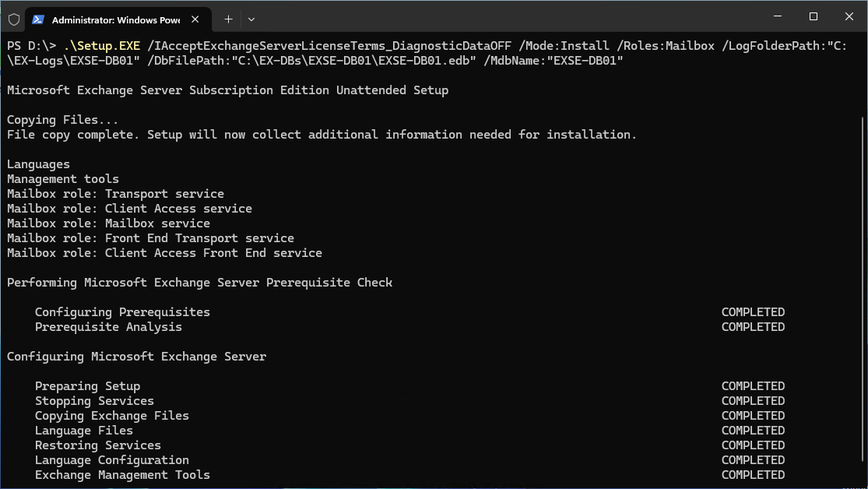Click the /MdbName:"EXSE-DB01" parameter text
This screenshot has height=489, width=868.
[x=553, y=61]
